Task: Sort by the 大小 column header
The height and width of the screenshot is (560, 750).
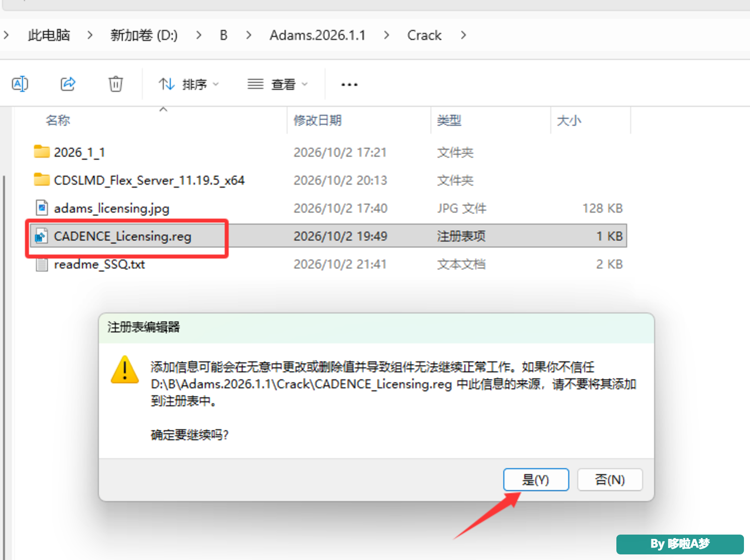Action: [569, 120]
